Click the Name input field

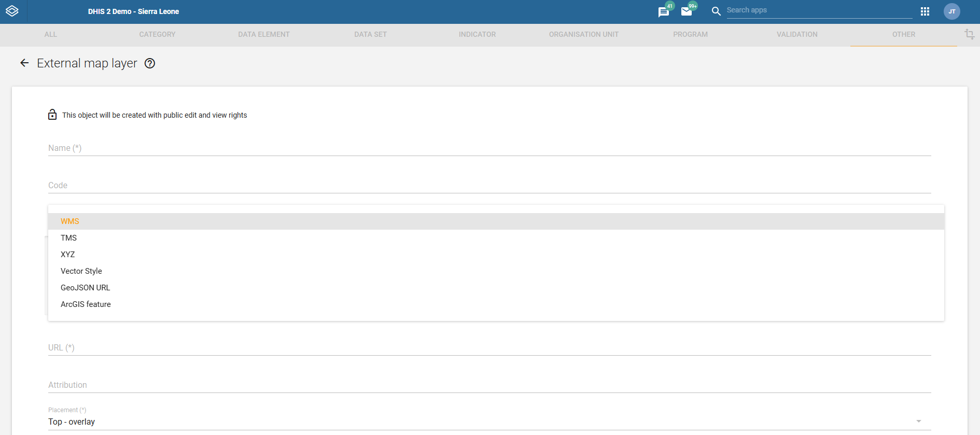489,148
